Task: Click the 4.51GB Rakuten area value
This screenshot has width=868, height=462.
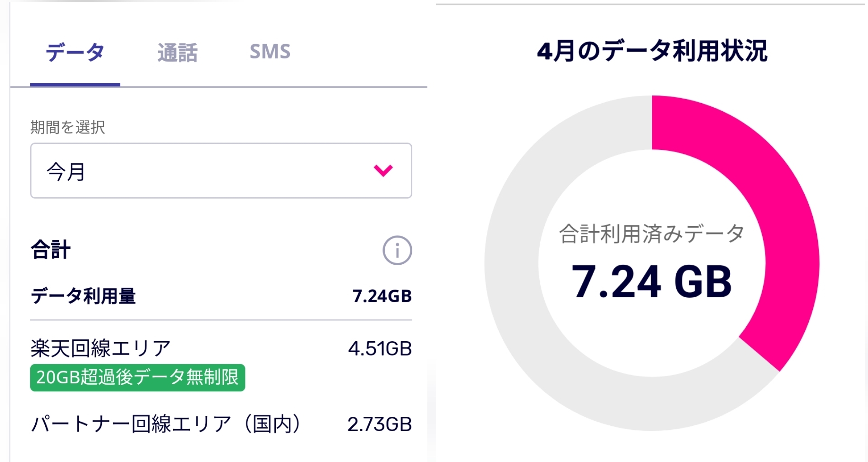Action: [x=380, y=348]
